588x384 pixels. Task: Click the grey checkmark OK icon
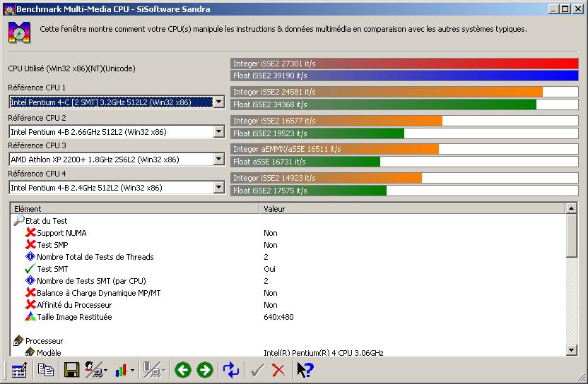(x=257, y=371)
